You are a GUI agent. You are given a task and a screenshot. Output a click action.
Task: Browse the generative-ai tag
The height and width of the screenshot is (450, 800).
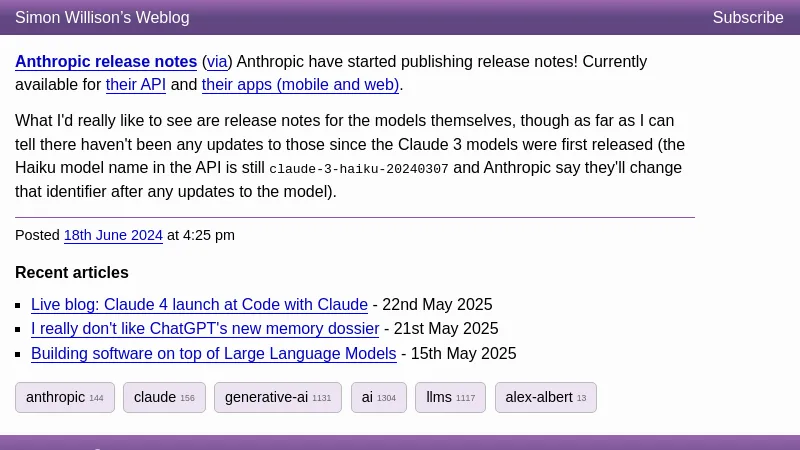277,397
